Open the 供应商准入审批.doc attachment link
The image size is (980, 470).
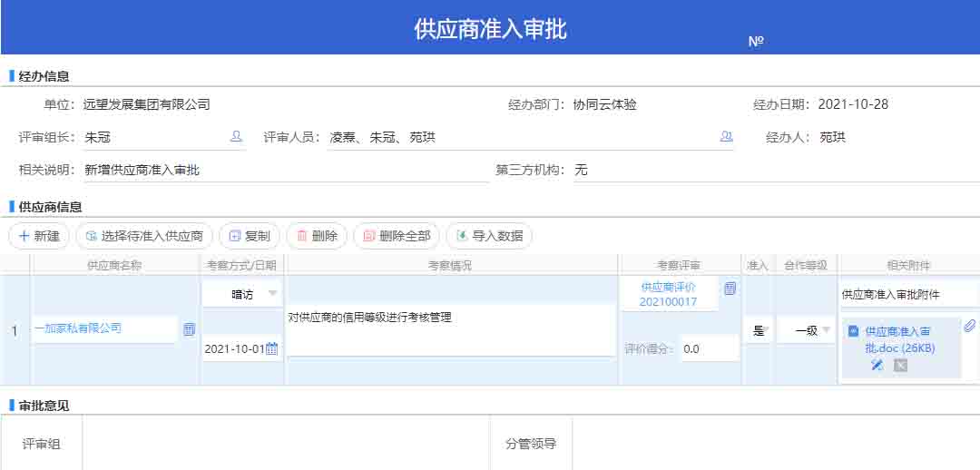click(900, 340)
